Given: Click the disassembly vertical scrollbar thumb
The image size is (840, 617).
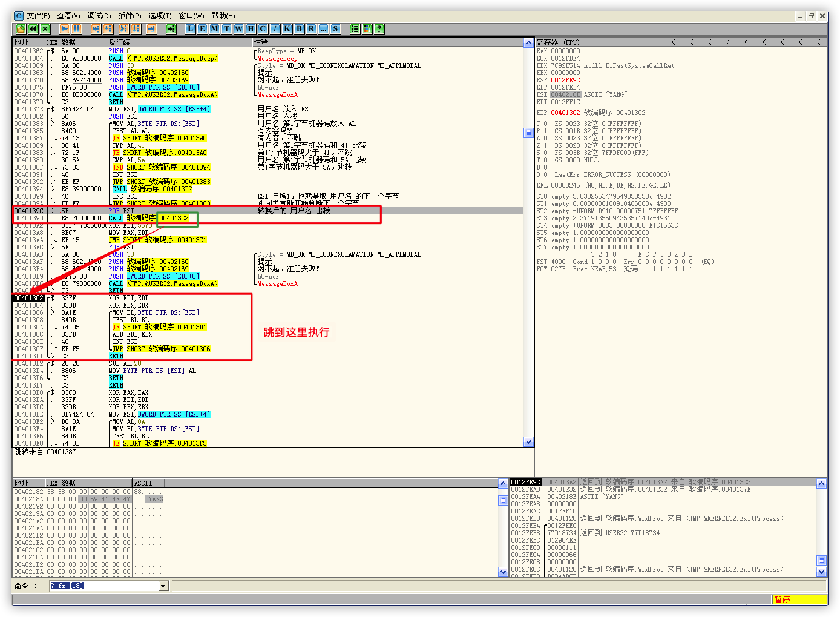Looking at the screenshot, I should pos(528,133).
